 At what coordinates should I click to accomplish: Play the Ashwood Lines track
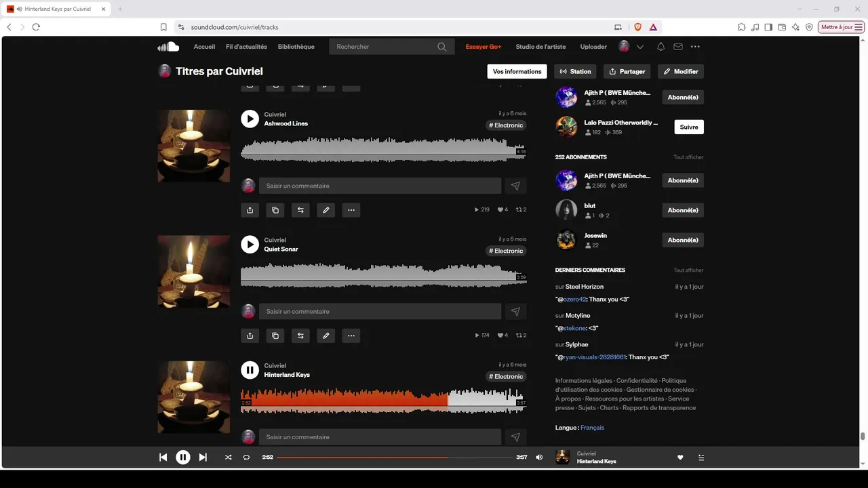(250, 119)
